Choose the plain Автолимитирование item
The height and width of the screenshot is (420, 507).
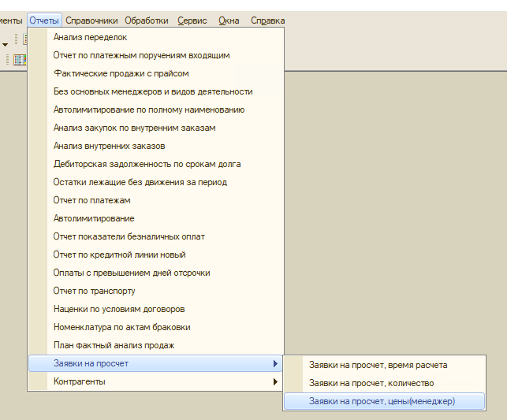point(156,218)
